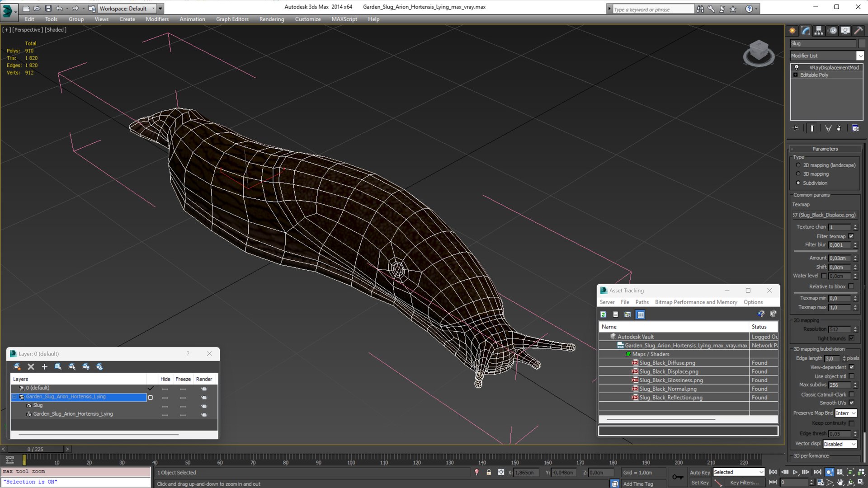Open the Display command panel tab
The height and width of the screenshot is (488, 868).
pyautogui.click(x=845, y=30)
